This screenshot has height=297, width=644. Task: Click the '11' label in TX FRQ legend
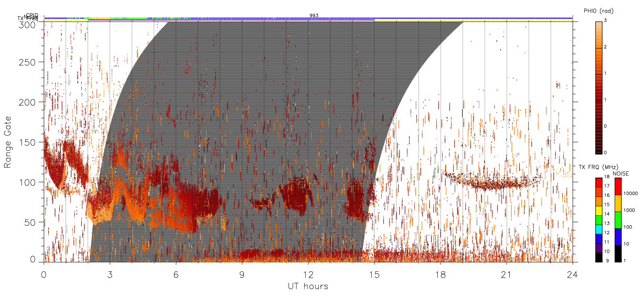[x=608, y=243]
